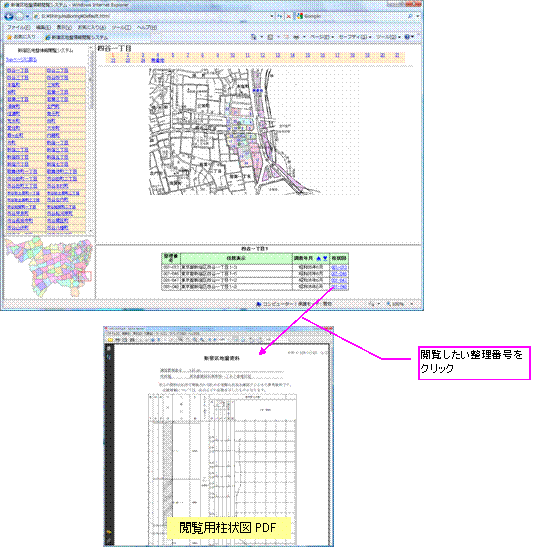Sort survey date ascending with up triangle
Screen dimensions: 533x547
pos(318,258)
